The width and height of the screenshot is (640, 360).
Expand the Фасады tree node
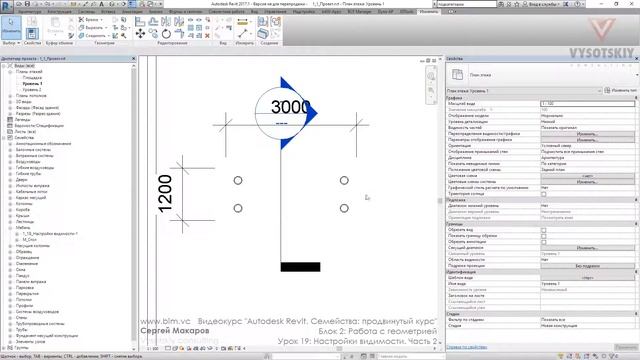(10, 108)
